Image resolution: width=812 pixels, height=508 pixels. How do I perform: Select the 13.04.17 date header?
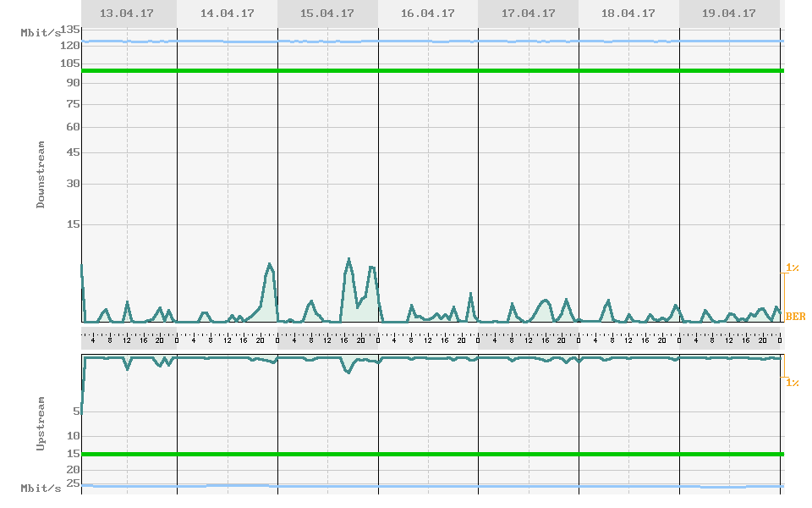(x=127, y=14)
